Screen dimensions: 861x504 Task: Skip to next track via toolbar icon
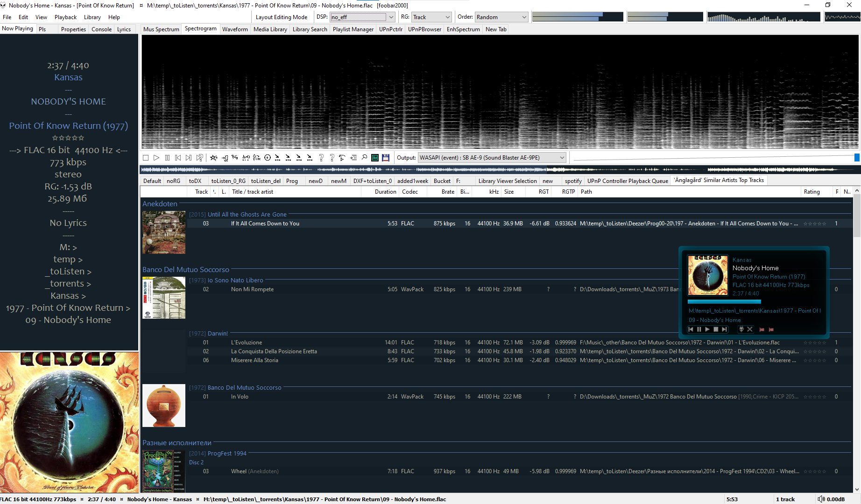(189, 158)
